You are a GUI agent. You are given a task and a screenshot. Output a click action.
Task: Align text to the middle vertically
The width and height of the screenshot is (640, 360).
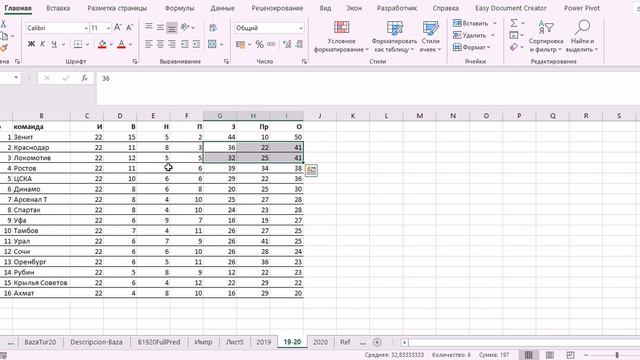coord(160,27)
